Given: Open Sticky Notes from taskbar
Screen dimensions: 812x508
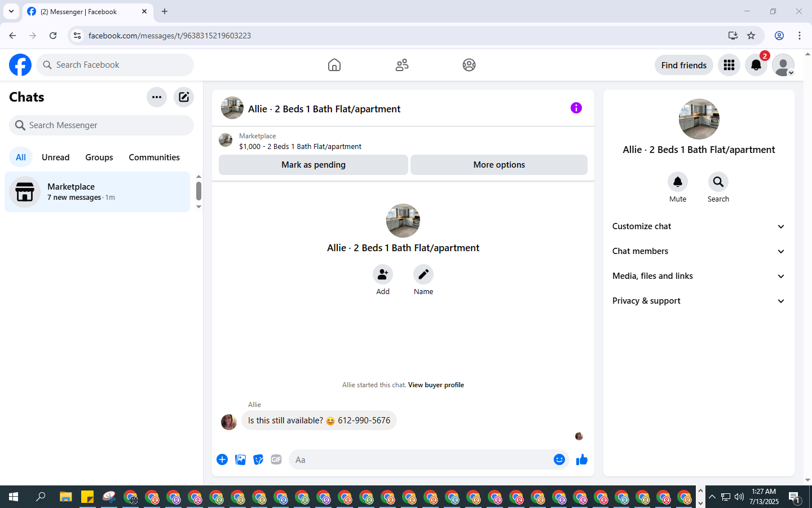Looking at the screenshot, I should tap(87, 497).
